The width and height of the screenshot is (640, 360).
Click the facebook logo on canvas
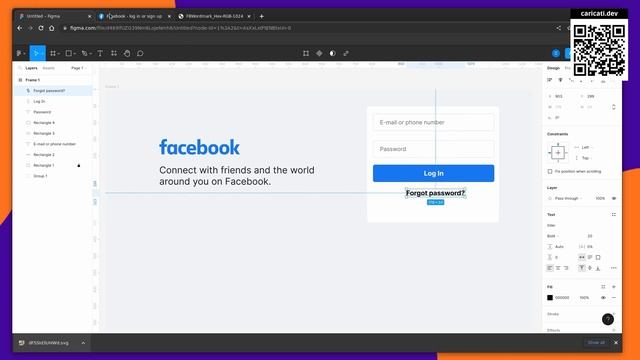199,147
